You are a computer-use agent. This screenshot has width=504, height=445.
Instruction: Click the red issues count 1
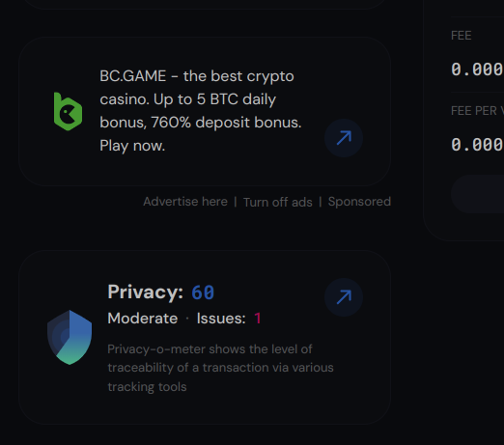coord(258,319)
